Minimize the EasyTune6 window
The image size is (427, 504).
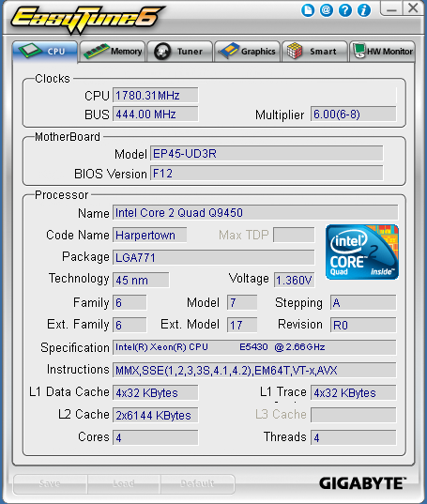coord(391,8)
